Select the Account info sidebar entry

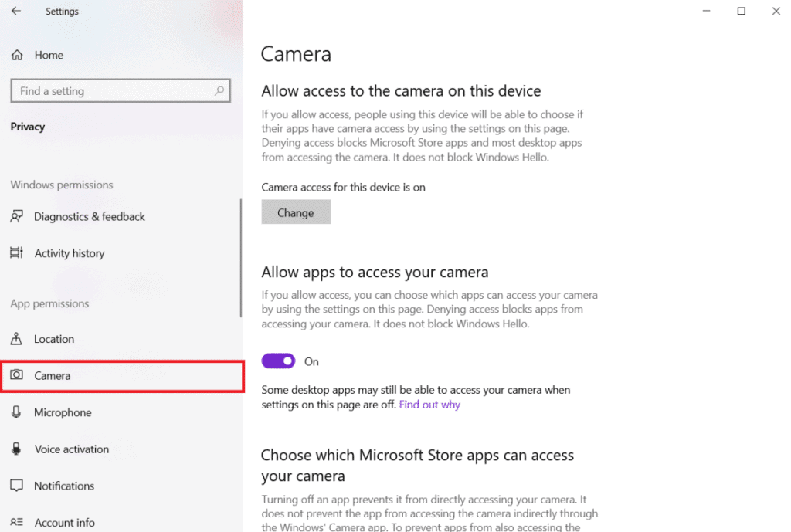(65, 522)
